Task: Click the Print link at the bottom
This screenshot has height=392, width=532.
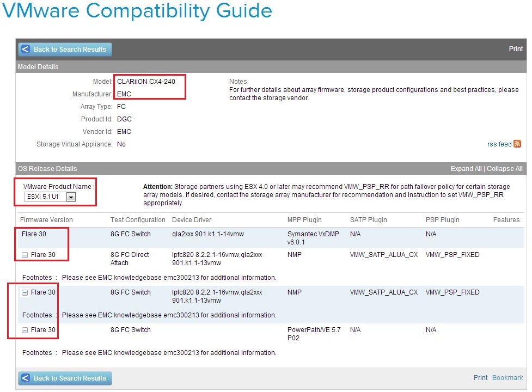Action: coord(480,378)
